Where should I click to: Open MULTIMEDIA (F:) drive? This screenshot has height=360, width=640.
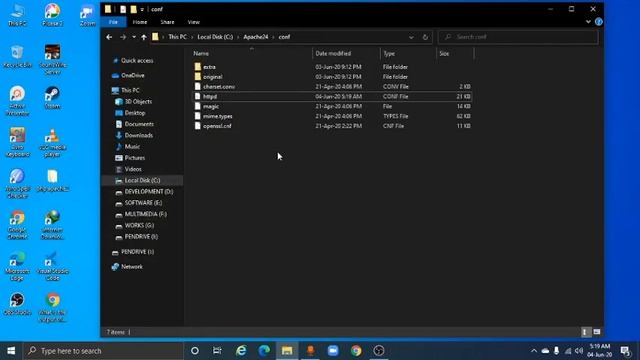145,214
